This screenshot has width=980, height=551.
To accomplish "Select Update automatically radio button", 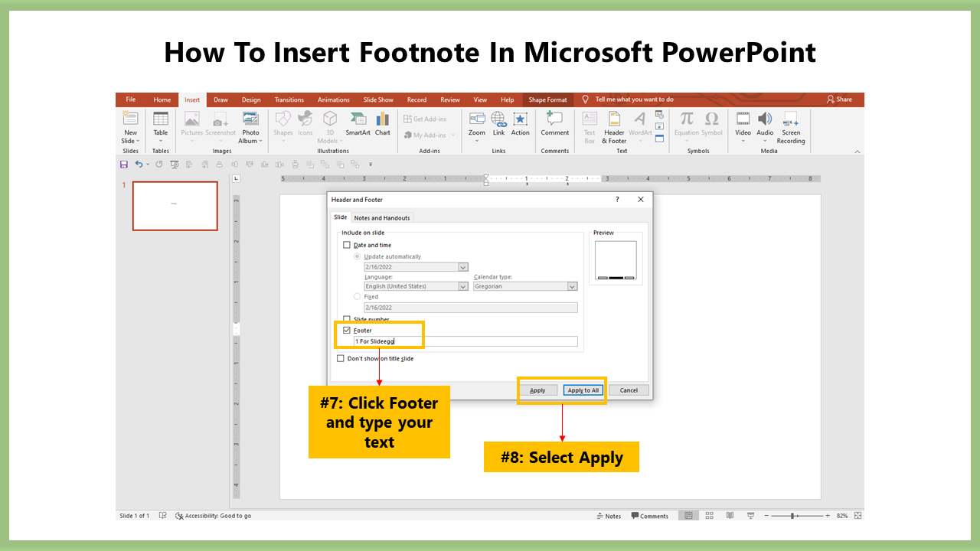I will 358,256.
